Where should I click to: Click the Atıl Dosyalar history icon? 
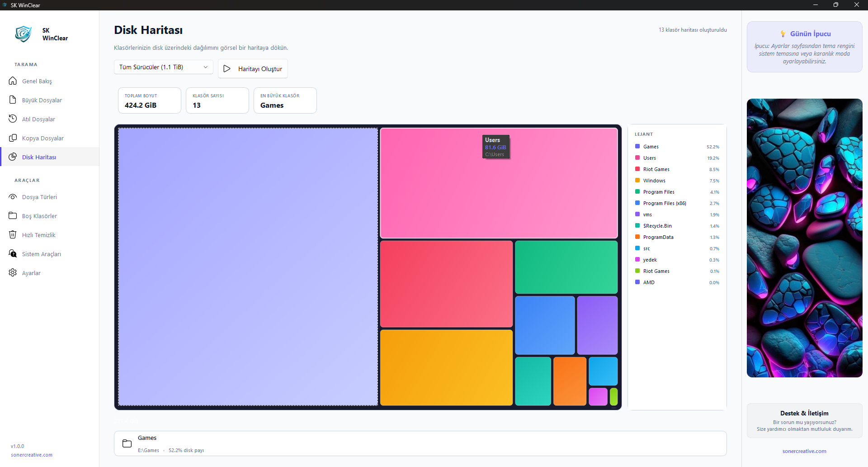point(13,119)
